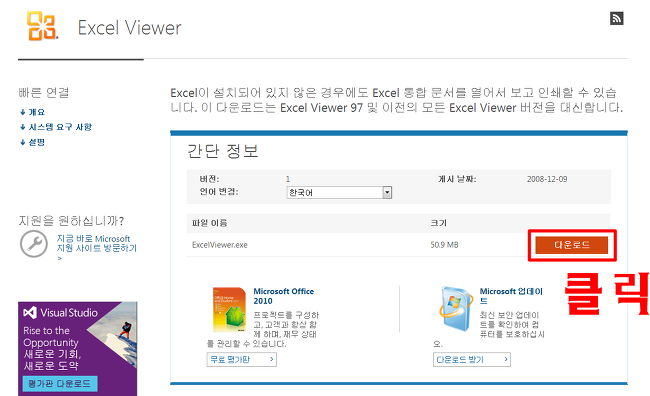Click the 지원을 원하십니까? heading
650x396 pixels.
[x=71, y=221]
